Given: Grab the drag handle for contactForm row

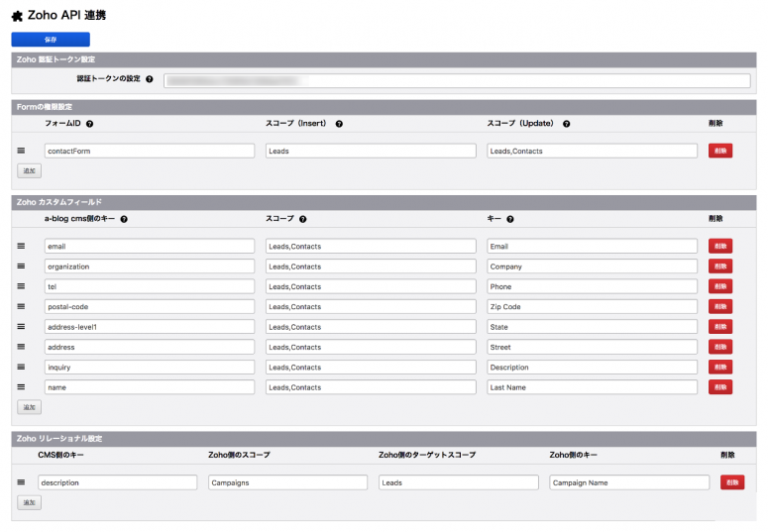Looking at the screenshot, I should click(x=21, y=151).
